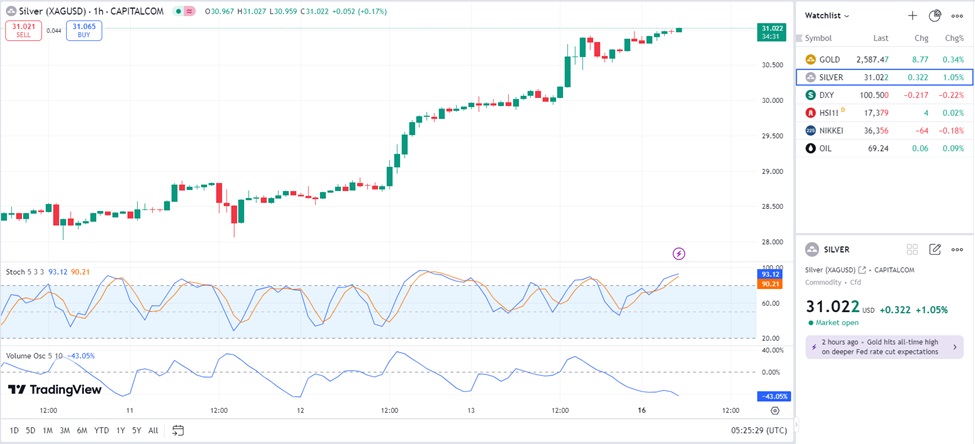
Task: Open chart time axis settings gear
Action: [x=775, y=410]
